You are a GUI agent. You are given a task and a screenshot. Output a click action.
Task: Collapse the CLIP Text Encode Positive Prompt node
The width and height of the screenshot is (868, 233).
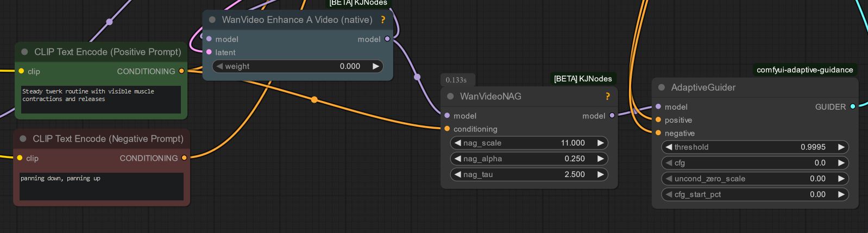[24, 52]
